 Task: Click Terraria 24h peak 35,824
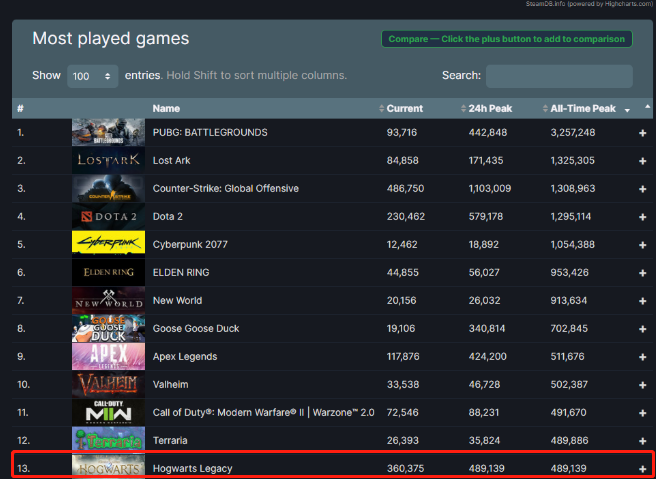pyautogui.click(x=484, y=441)
